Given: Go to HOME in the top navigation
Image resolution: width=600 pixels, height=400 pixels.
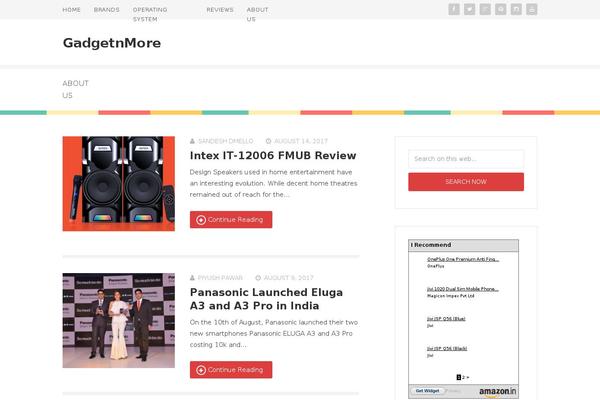Looking at the screenshot, I should tap(72, 10).
